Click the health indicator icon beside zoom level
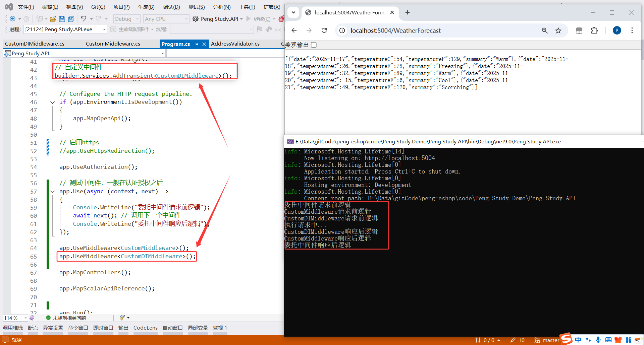The width and height of the screenshot is (644, 345). click(x=32, y=318)
